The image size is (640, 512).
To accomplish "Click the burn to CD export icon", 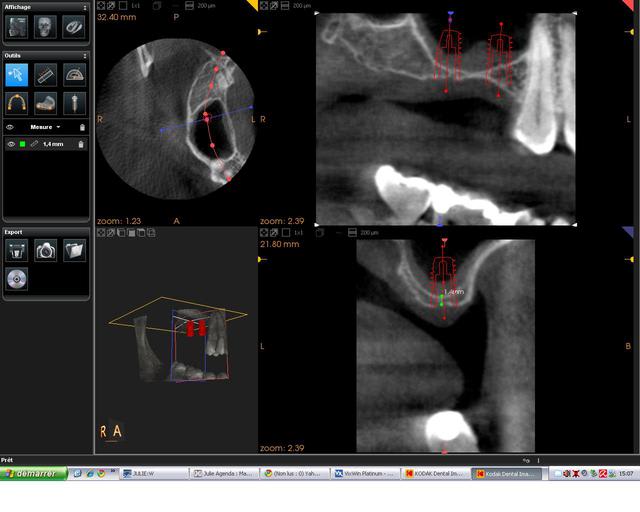I will tap(17, 279).
